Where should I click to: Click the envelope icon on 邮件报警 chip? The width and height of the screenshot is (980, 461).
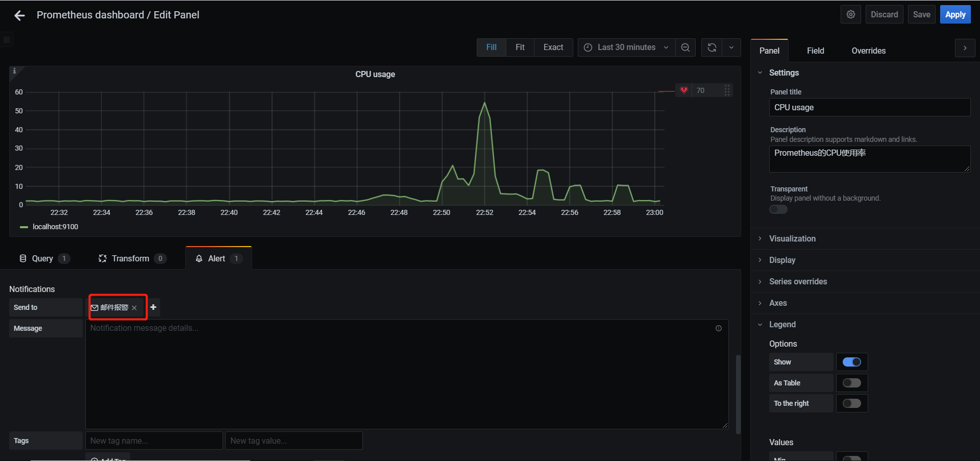pos(94,308)
